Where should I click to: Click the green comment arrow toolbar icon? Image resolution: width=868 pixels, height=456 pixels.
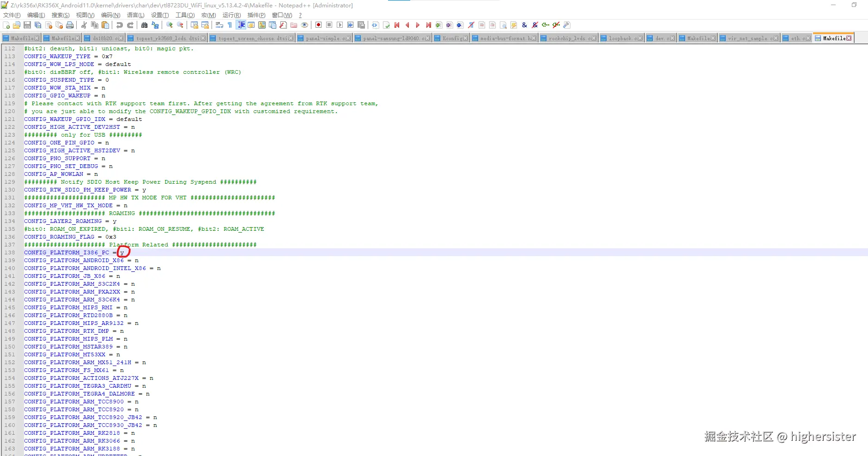(546, 25)
